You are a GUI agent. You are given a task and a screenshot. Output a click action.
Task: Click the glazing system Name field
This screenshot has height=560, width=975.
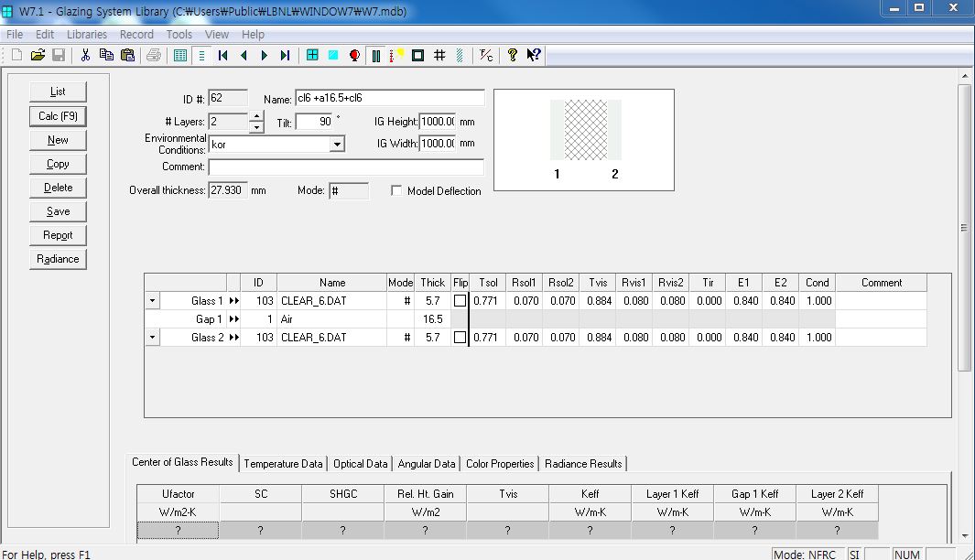389,99
